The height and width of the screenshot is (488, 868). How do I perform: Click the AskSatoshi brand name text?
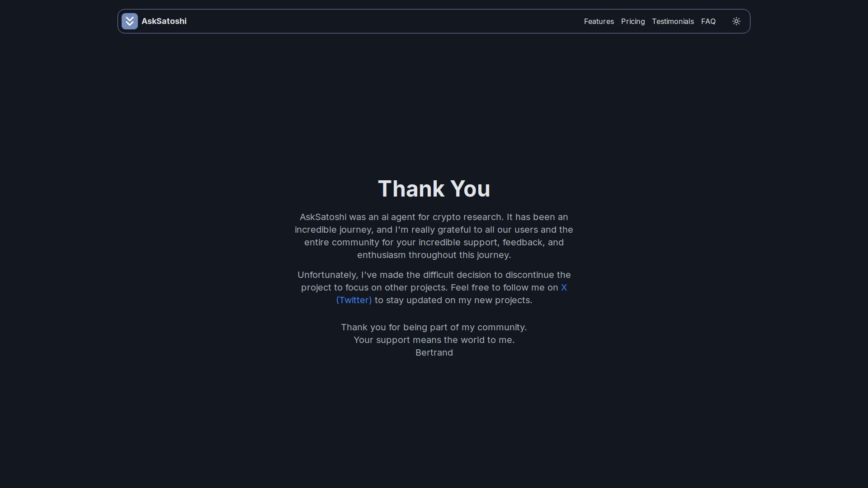click(164, 21)
